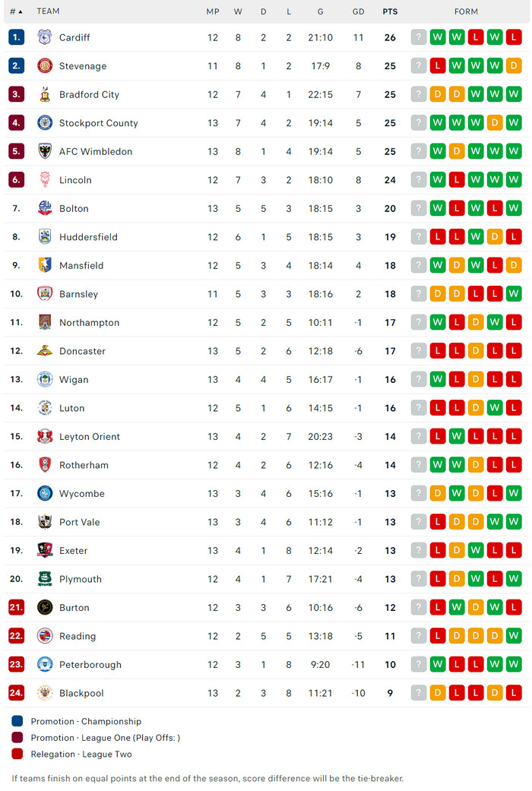This screenshot has height=791, width=532.
Task: Click Cardiff's upcoming match question mark badge
Action: 419,37
